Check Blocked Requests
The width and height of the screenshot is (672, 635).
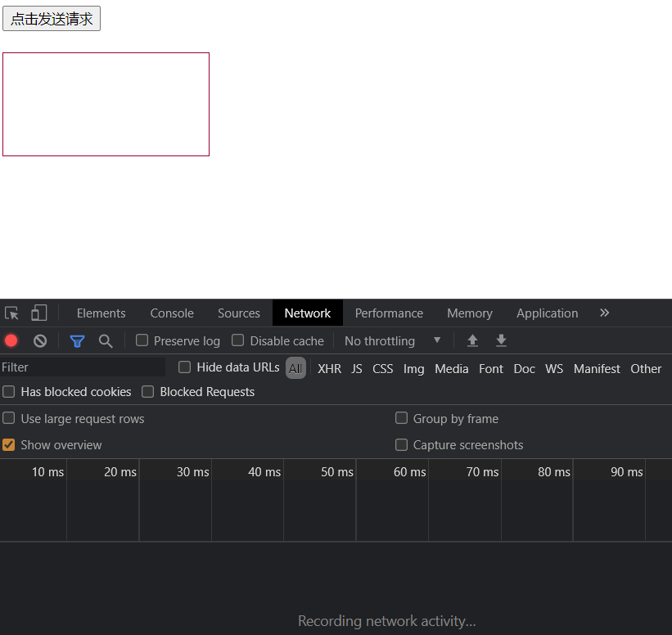coord(148,392)
